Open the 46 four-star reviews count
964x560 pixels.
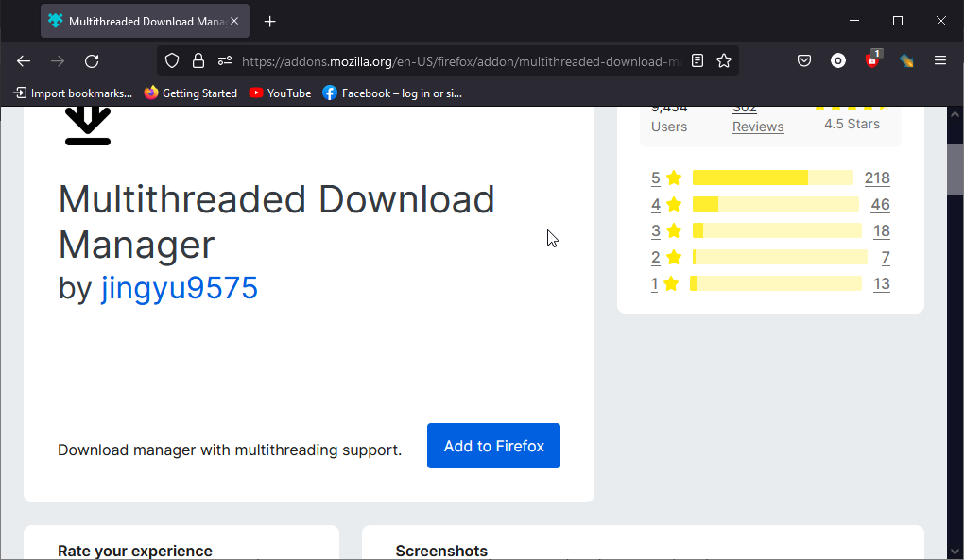tap(881, 205)
